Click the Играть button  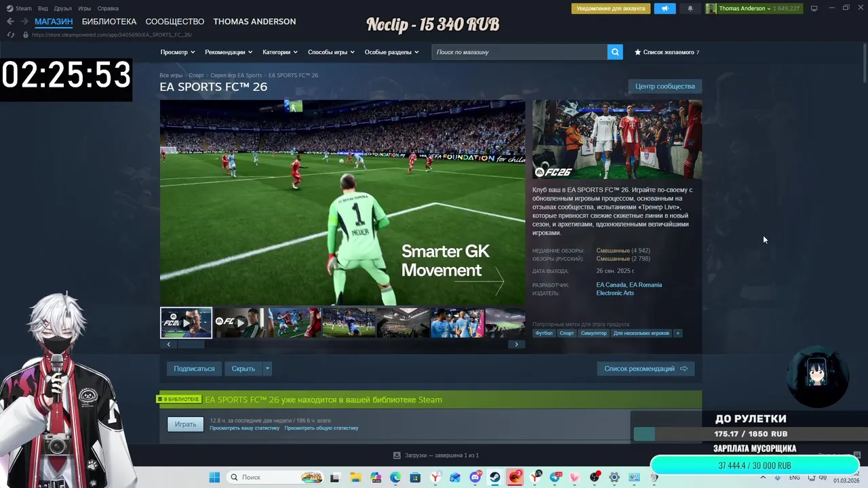tap(185, 424)
